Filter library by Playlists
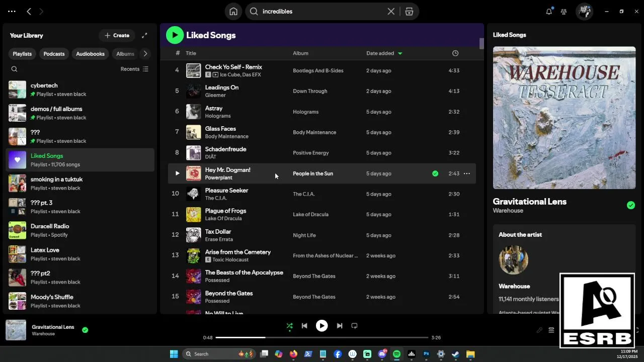The image size is (644, 362). click(x=22, y=54)
